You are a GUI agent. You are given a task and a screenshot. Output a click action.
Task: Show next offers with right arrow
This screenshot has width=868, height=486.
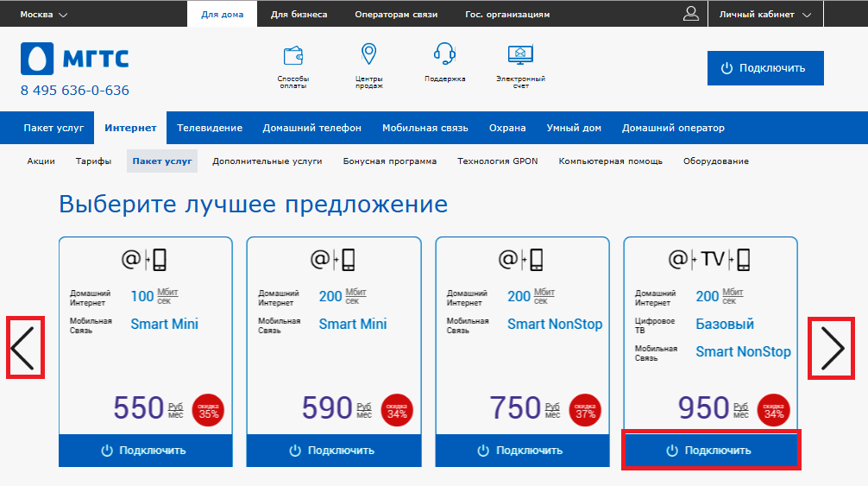(x=832, y=348)
